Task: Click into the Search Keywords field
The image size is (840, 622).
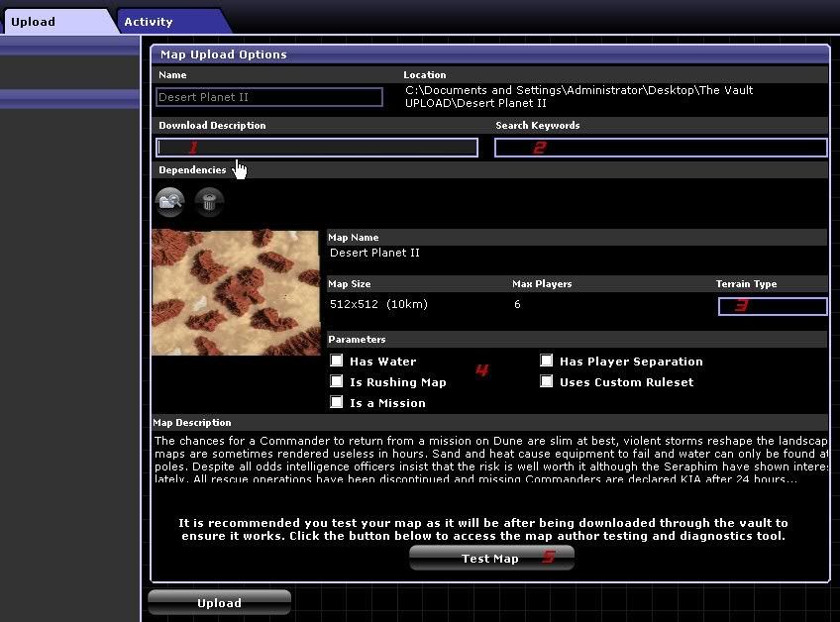Action: [x=661, y=148]
